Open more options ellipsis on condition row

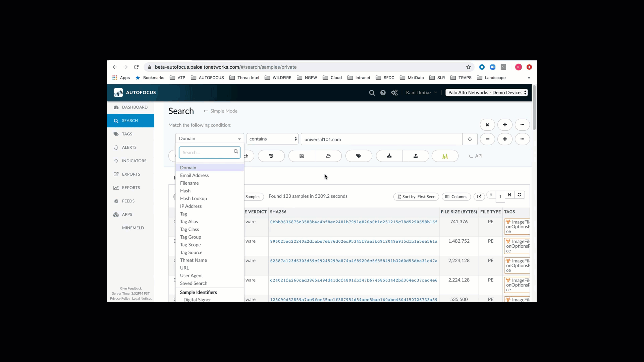[x=522, y=139]
